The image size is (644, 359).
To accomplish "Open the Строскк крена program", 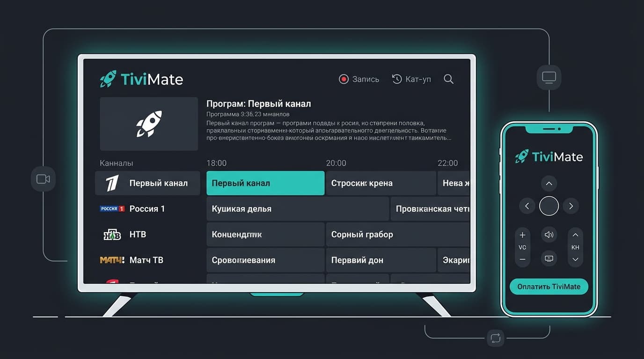I will pyautogui.click(x=381, y=183).
